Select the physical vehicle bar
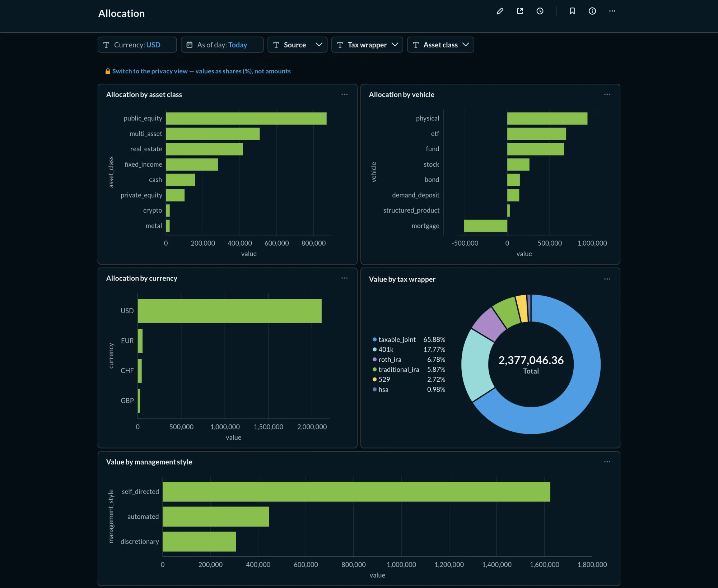This screenshot has width=718, height=588. coord(547,119)
